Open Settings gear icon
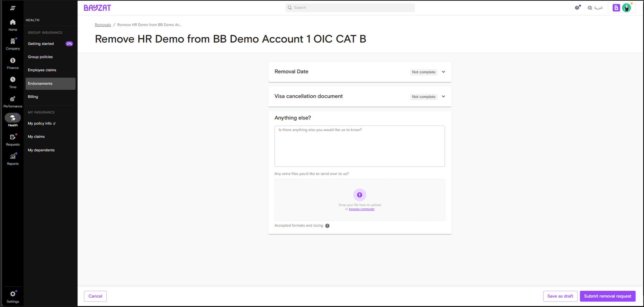Image resolution: width=644 pixels, height=307 pixels. (x=13, y=294)
